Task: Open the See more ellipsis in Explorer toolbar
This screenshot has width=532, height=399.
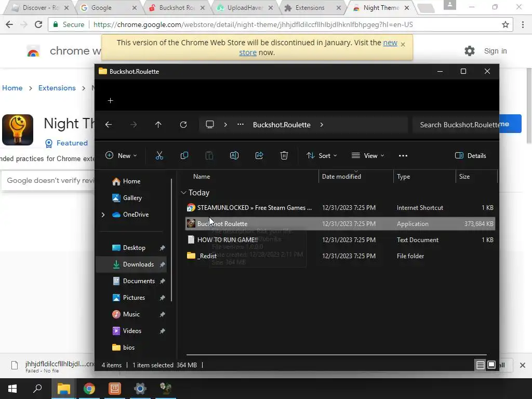Action: coord(403,155)
